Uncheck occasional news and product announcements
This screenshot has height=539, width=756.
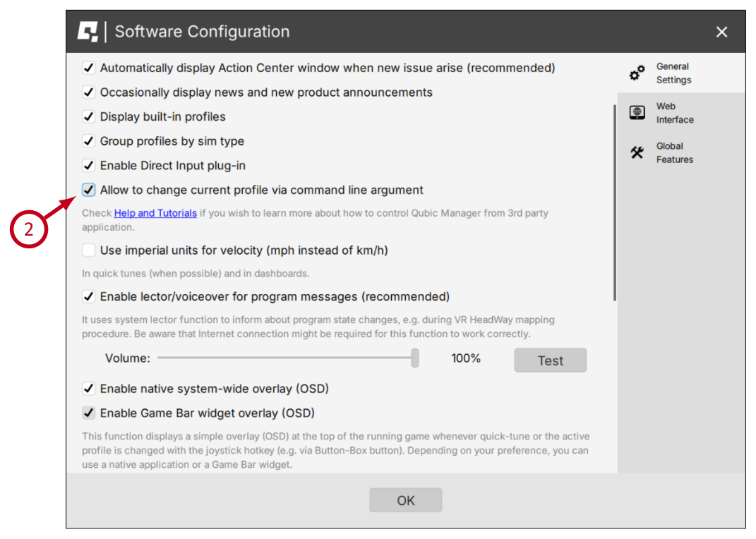[x=89, y=92]
